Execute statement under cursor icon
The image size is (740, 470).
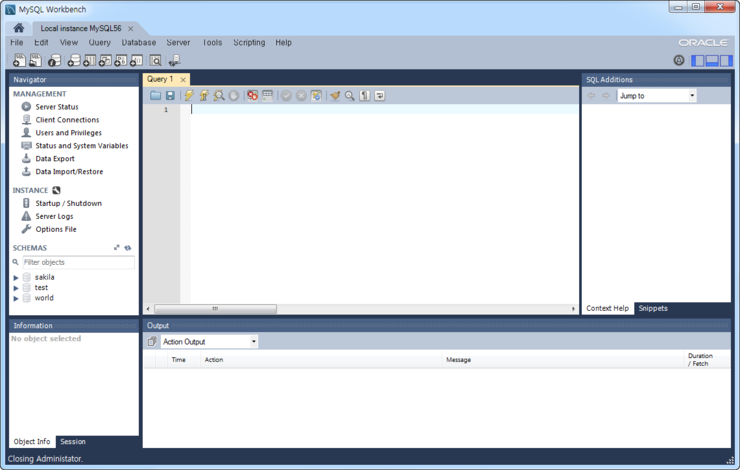coord(204,96)
